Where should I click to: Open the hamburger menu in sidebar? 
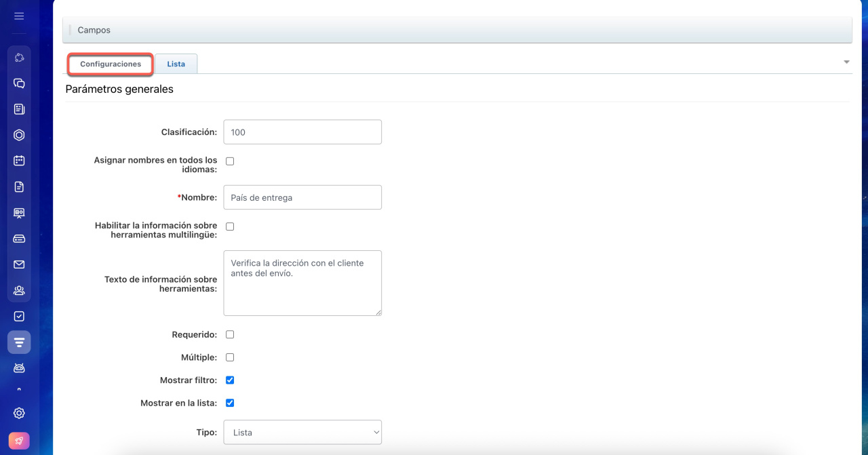(x=19, y=16)
